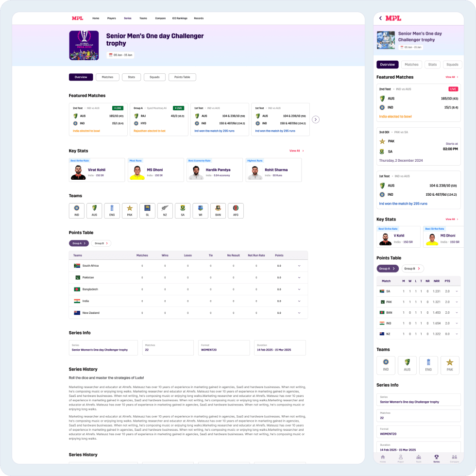Open Records in top navigation

[199, 18]
